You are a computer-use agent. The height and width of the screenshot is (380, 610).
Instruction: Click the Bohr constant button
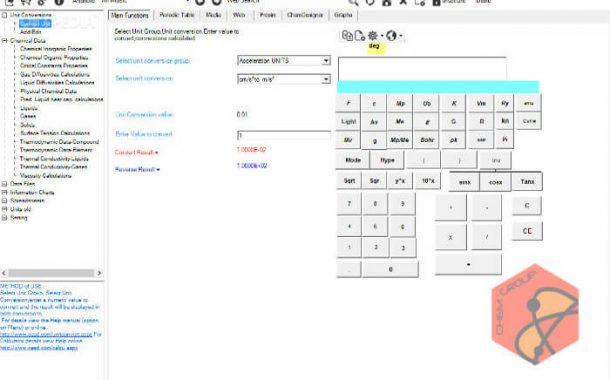point(427,140)
